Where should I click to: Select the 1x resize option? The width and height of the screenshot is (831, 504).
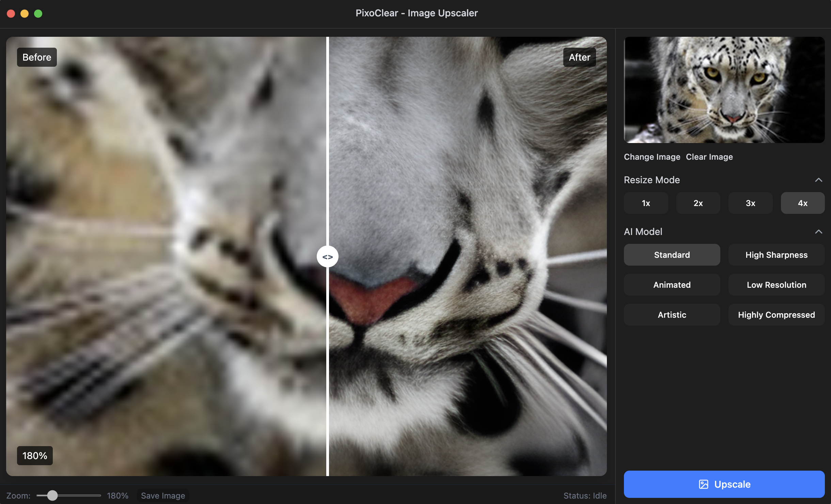click(646, 203)
